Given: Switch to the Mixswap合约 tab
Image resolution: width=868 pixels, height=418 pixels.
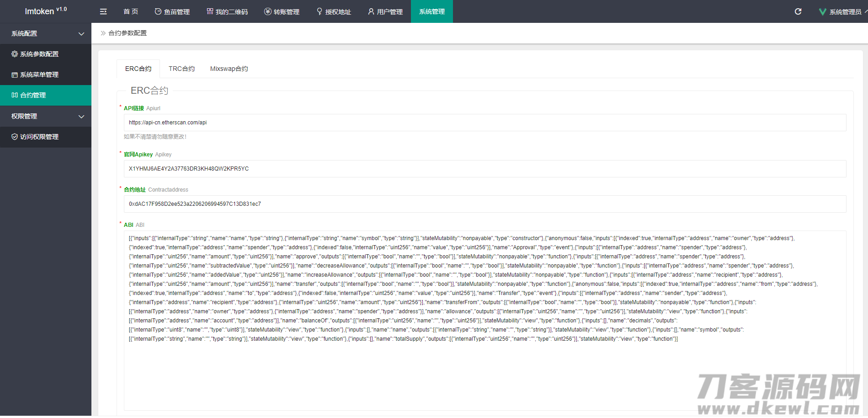Looking at the screenshot, I should click(x=229, y=69).
